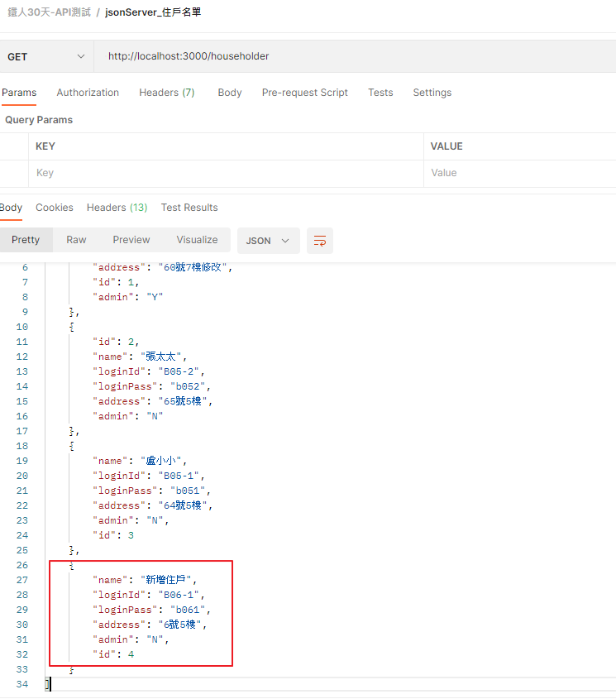Open the GET method dropdown
The height and width of the screenshot is (699, 616).
pyautogui.click(x=46, y=56)
